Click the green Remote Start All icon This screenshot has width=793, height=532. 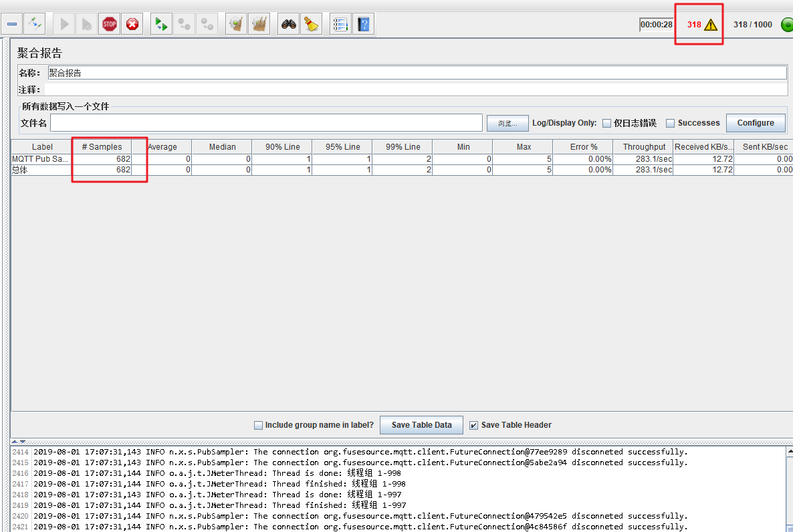161,24
